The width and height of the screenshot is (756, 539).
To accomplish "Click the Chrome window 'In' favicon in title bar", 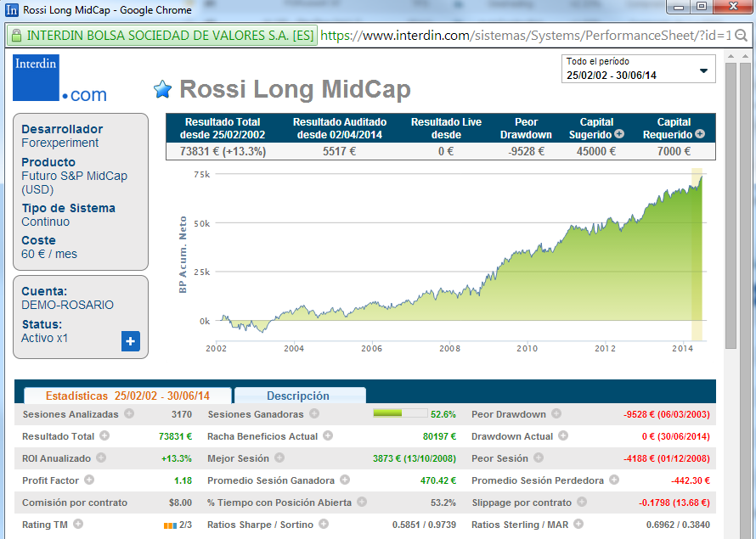I will 12,9.
